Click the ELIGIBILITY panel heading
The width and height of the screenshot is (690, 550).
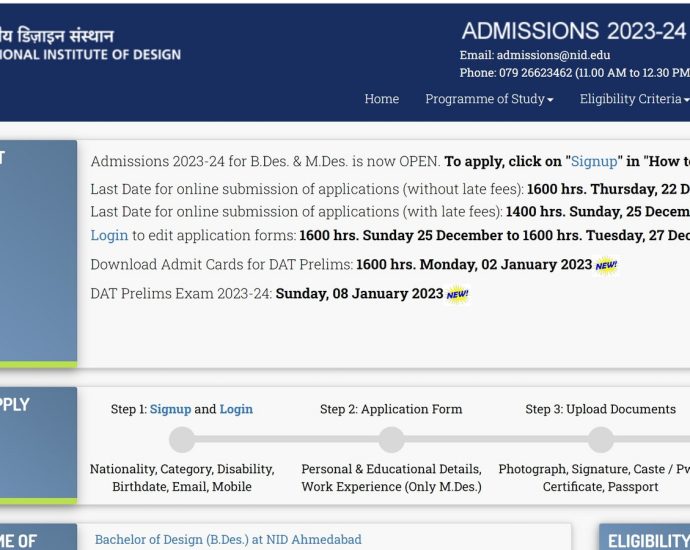(x=648, y=541)
